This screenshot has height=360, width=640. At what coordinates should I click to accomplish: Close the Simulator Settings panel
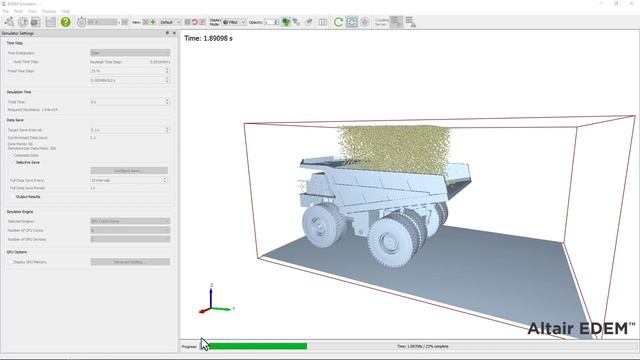pos(174,33)
